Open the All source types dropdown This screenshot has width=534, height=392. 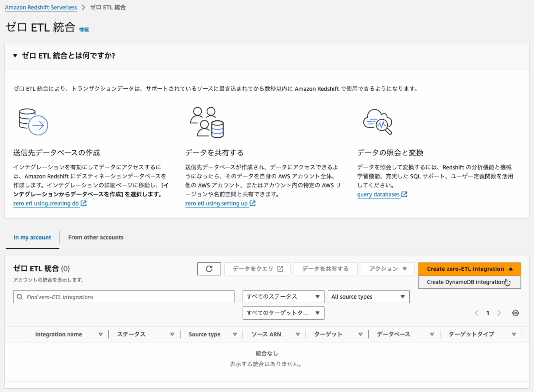tap(368, 297)
